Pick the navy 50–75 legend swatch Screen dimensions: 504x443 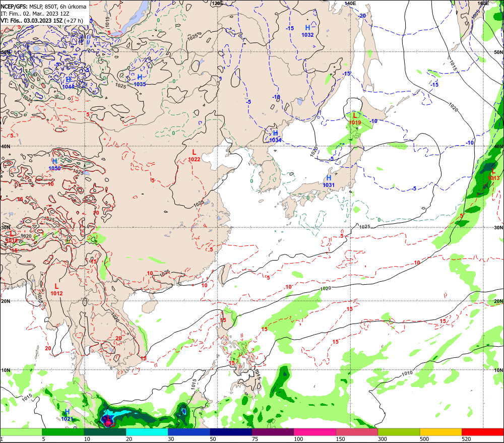(231, 432)
